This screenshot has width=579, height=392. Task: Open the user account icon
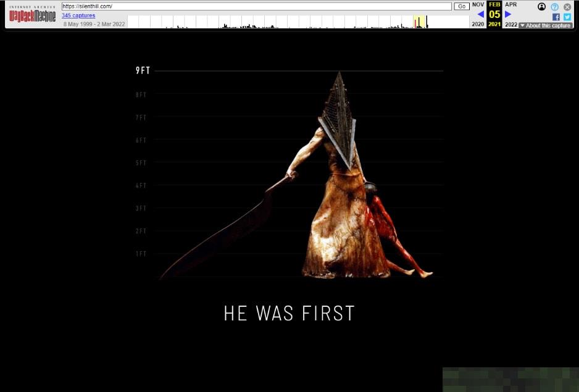[x=542, y=7]
